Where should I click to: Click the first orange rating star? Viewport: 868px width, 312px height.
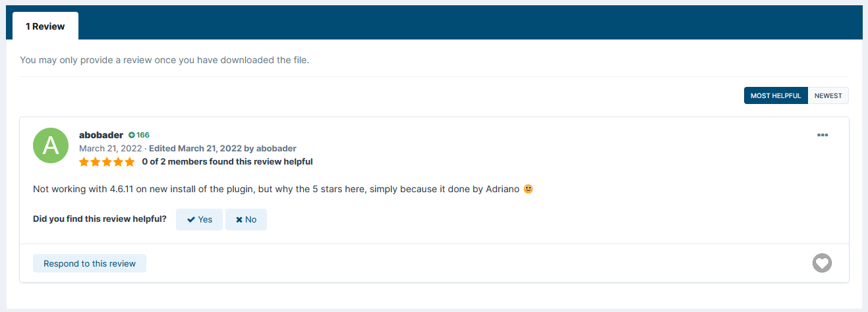coord(84,161)
